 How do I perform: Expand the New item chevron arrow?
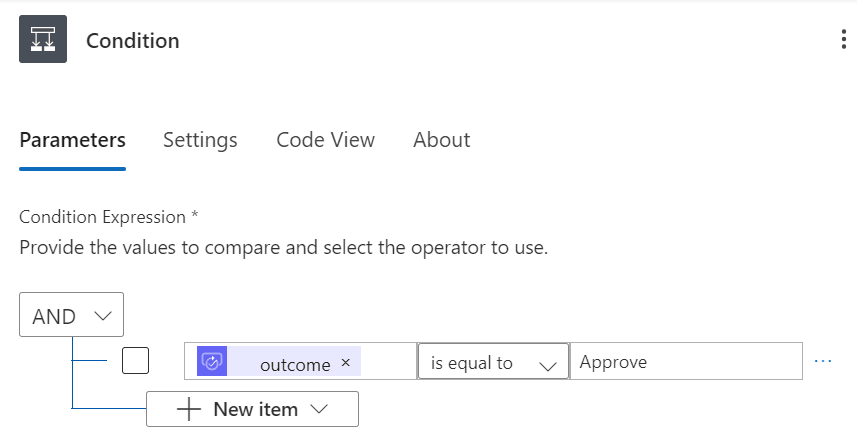pyautogui.click(x=320, y=409)
